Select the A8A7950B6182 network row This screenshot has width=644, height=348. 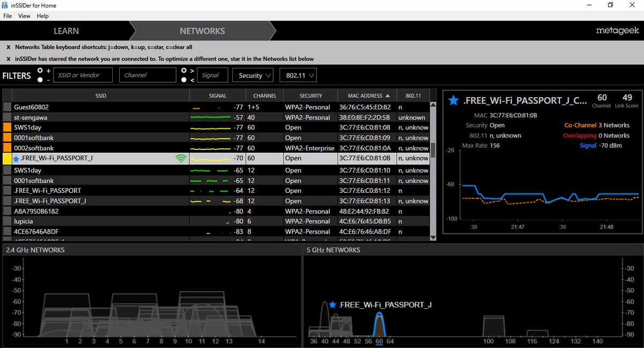click(216, 211)
